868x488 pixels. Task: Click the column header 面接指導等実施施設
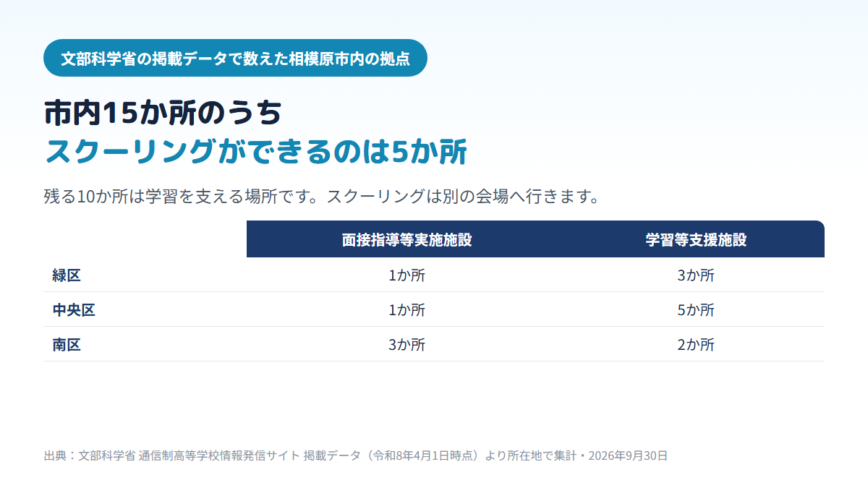(x=407, y=239)
